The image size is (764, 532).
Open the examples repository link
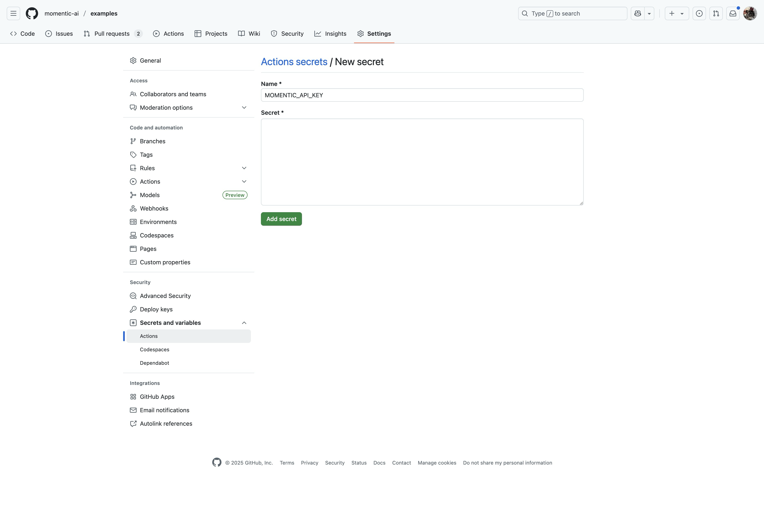point(104,14)
